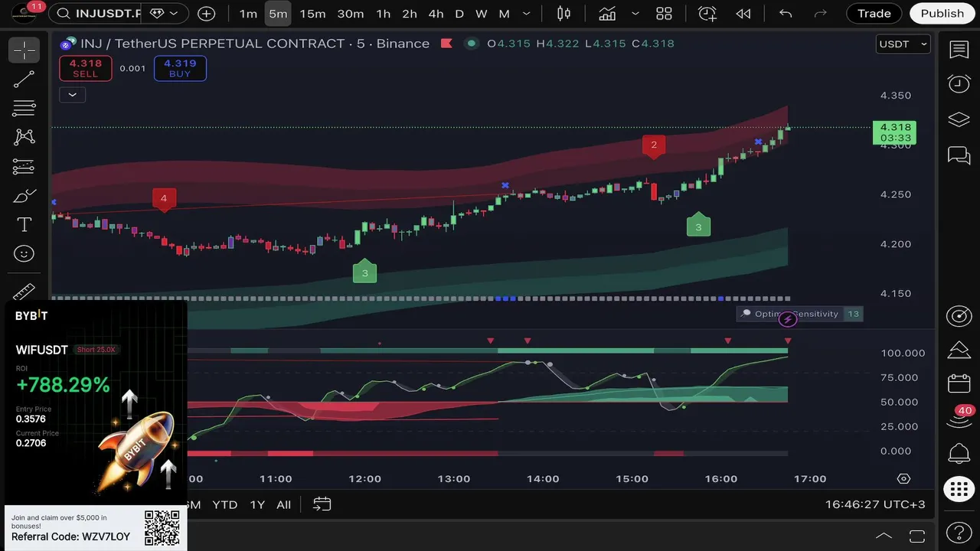Image resolution: width=980 pixels, height=551 pixels.
Task: Open the indicators menu
Action: (x=608, y=14)
